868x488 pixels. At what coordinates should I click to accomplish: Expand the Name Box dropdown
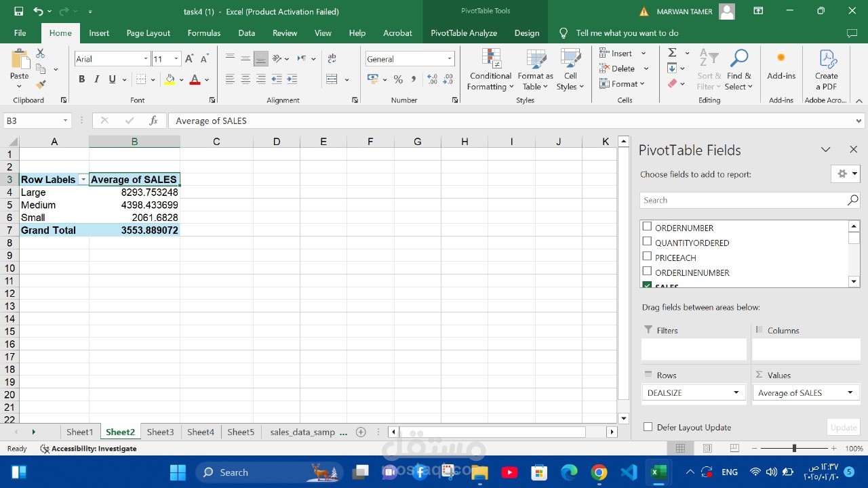point(65,121)
